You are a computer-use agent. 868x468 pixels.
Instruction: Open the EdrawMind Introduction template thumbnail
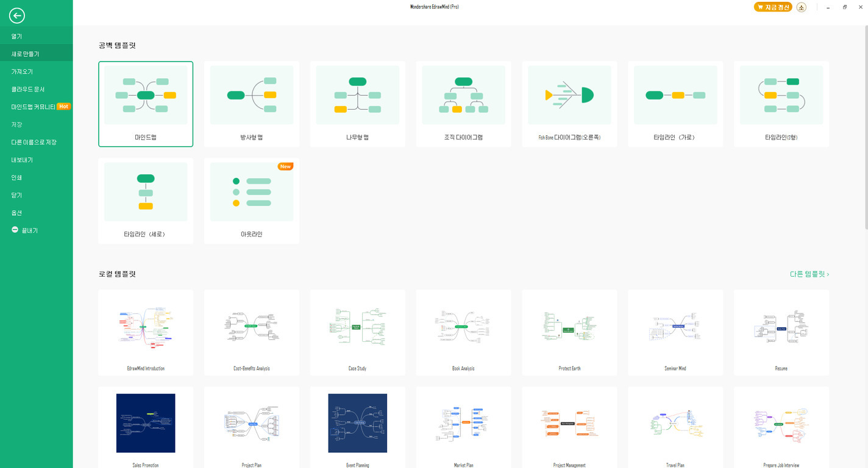[x=146, y=327]
